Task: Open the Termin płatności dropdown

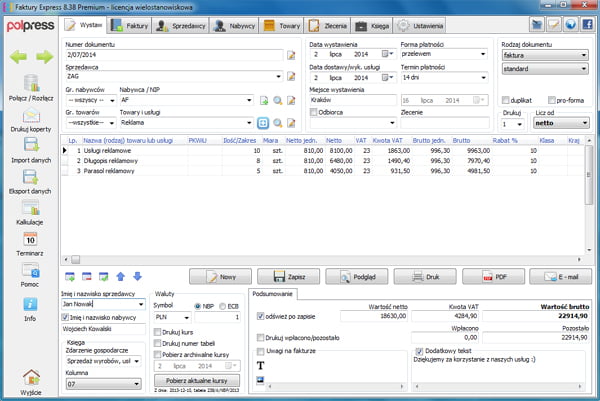Action: click(x=482, y=78)
